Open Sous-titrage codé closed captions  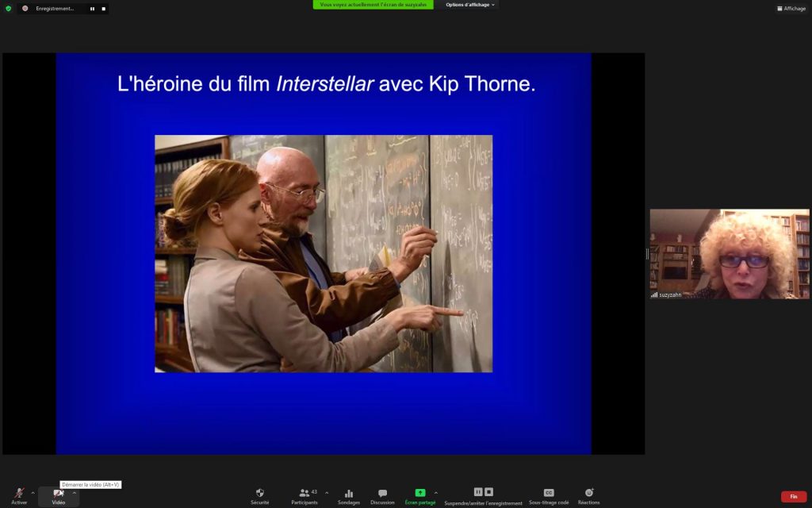549,496
